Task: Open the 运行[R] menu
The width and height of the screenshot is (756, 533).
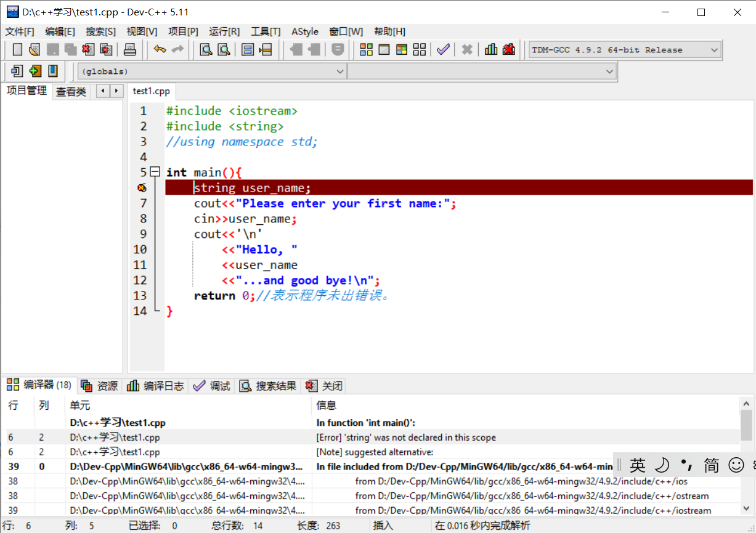Action: (224, 31)
